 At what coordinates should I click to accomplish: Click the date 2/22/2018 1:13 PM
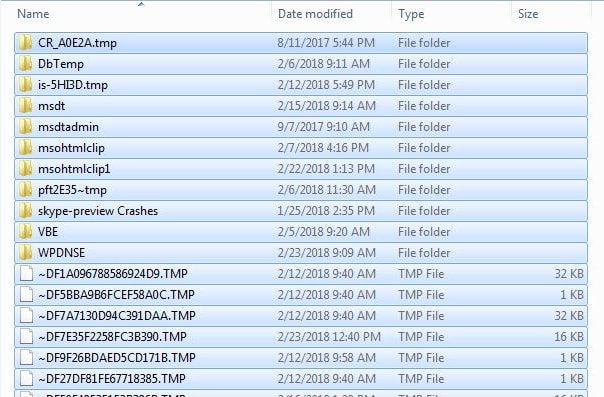[x=326, y=169]
